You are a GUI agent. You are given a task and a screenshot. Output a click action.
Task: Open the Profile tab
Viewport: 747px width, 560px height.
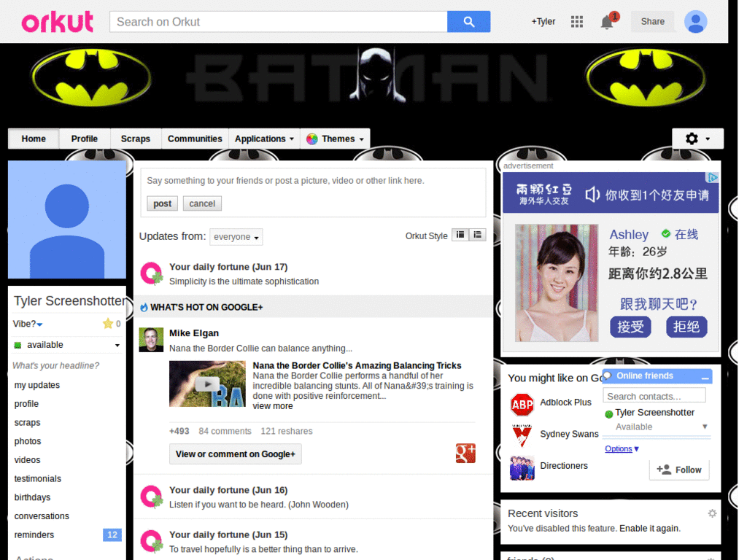pyautogui.click(x=85, y=139)
